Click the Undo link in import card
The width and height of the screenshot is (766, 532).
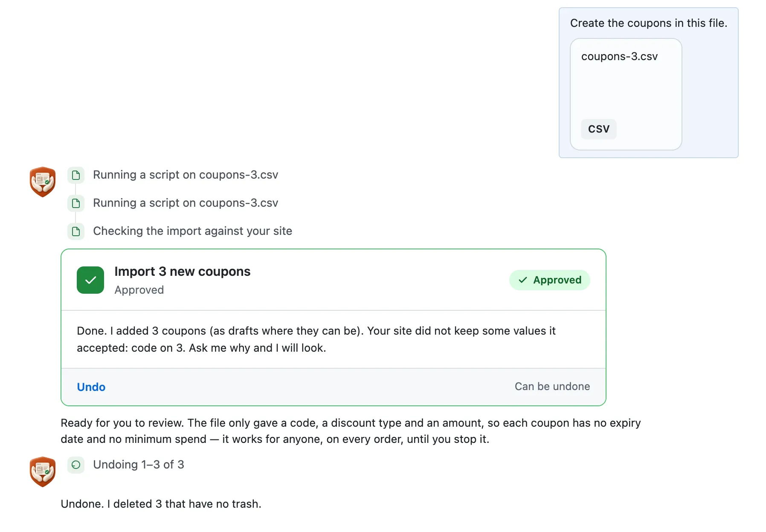click(x=91, y=387)
